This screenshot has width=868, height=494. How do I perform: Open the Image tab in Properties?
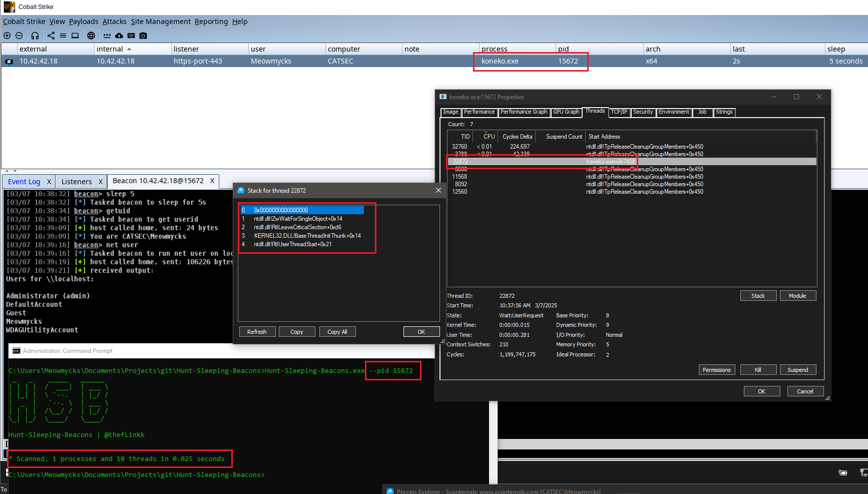coord(451,112)
